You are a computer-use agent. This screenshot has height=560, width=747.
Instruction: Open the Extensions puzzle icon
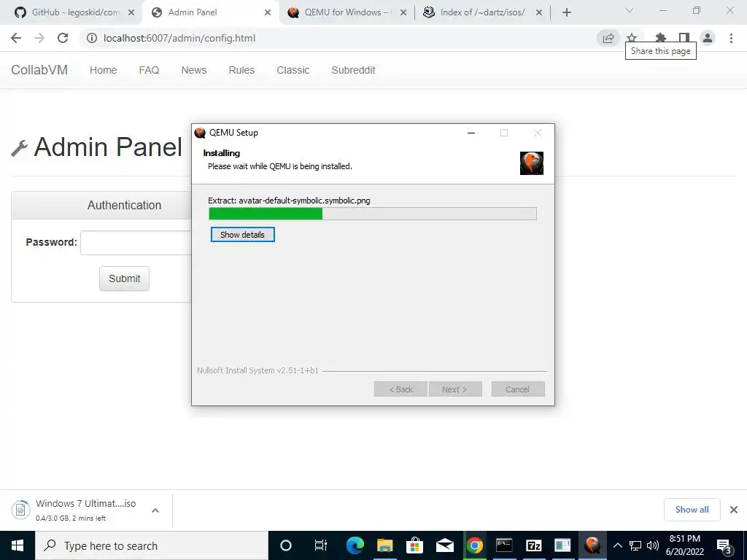660,38
